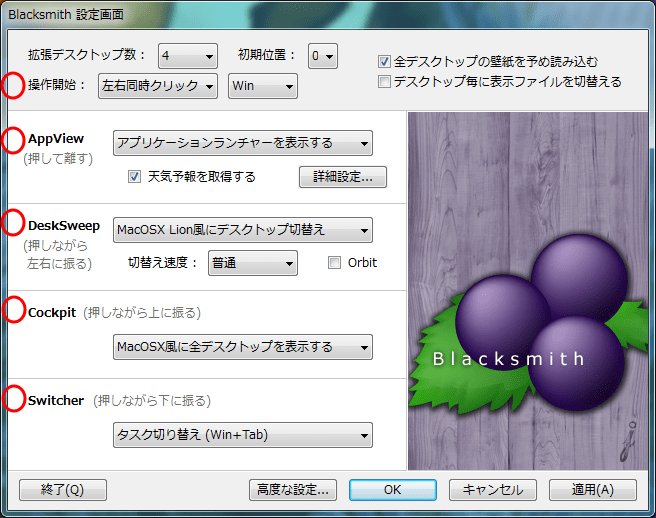
Task: Click the キャンセル button
Action: [492, 490]
